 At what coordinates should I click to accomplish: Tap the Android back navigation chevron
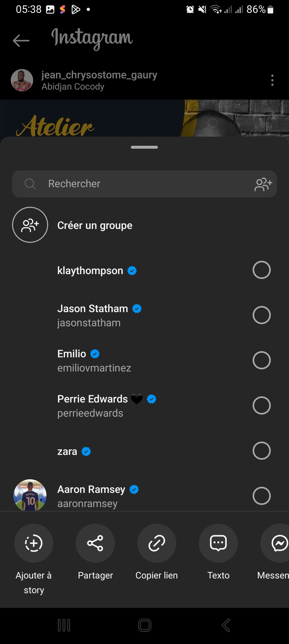pos(226,625)
